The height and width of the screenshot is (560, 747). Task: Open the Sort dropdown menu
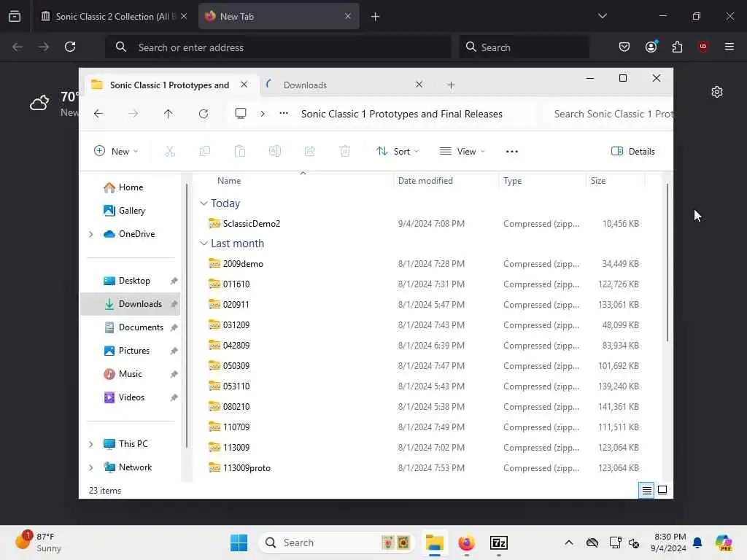tap(398, 152)
